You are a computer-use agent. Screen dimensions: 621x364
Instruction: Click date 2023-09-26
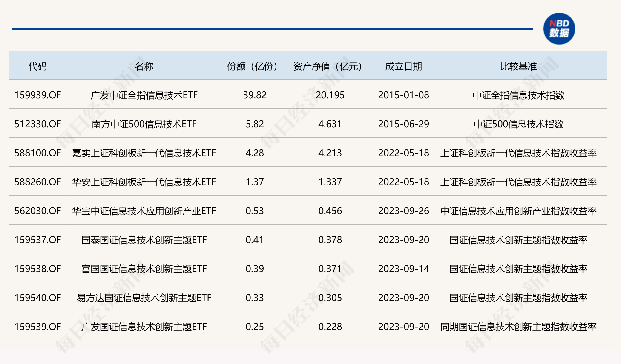(x=403, y=211)
